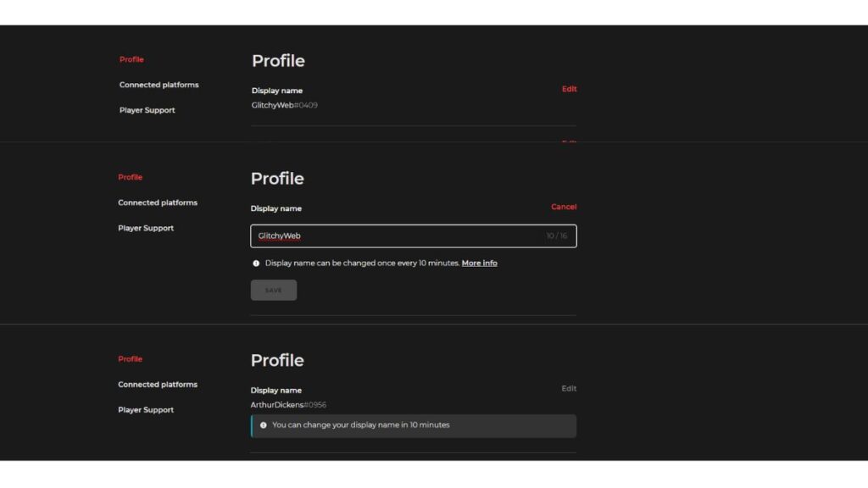Click the red Edit link beside GlitchyWeb#0409
The image size is (868, 488).
pos(569,89)
